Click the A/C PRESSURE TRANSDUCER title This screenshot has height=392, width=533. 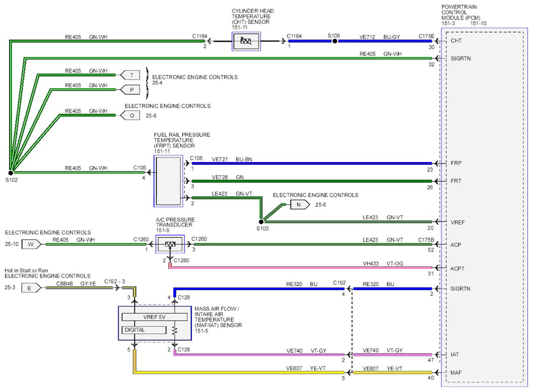(175, 222)
